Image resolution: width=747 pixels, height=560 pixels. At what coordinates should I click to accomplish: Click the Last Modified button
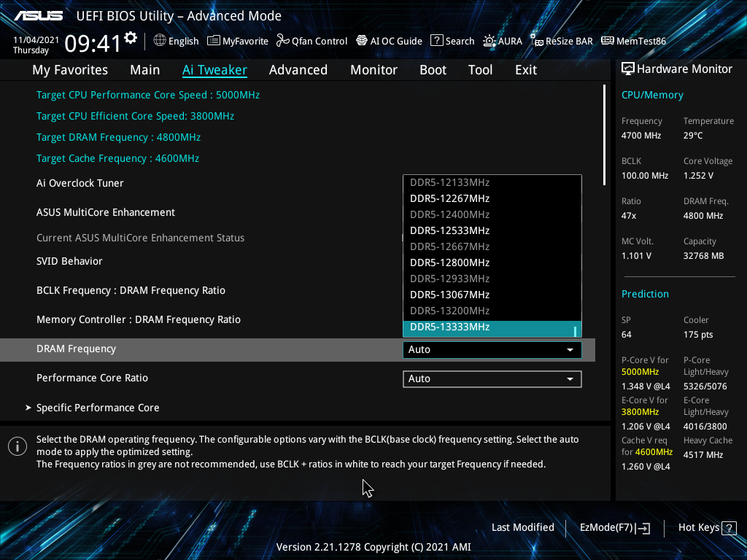pyautogui.click(x=522, y=528)
